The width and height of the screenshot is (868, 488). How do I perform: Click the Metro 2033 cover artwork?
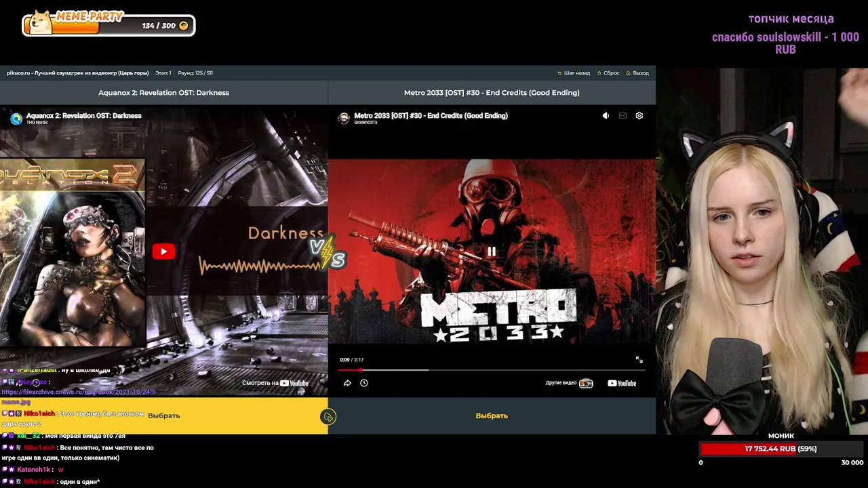pos(492,251)
